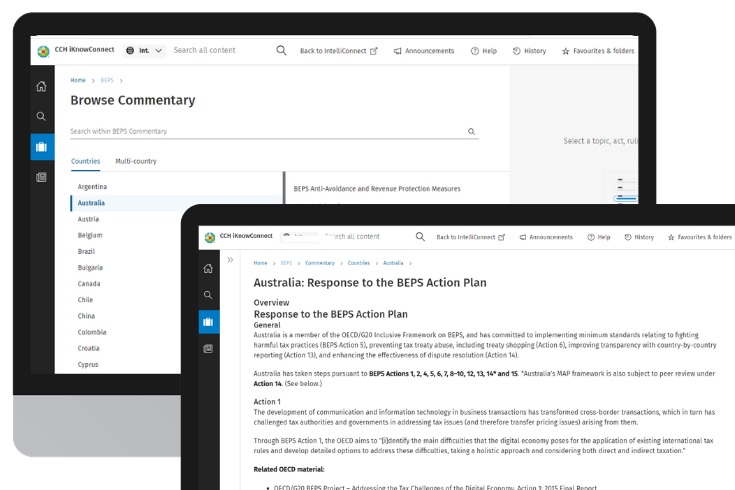
Task: Click the Commentary breadcrumb in the front window
Action: (x=320, y=263)
